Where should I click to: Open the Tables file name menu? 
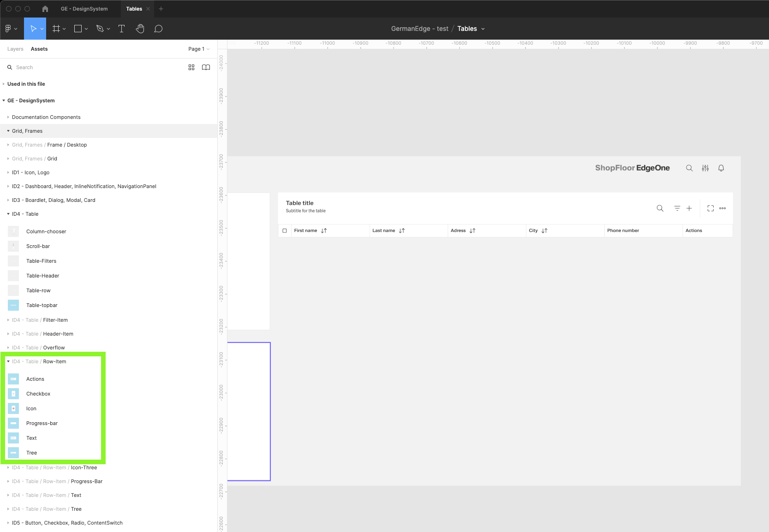471,29
